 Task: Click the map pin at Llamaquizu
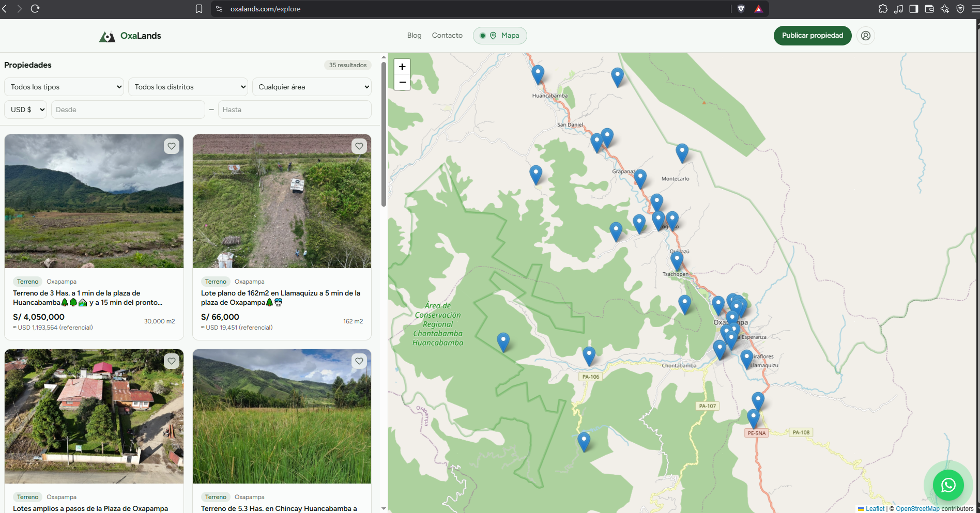point(747,359)
